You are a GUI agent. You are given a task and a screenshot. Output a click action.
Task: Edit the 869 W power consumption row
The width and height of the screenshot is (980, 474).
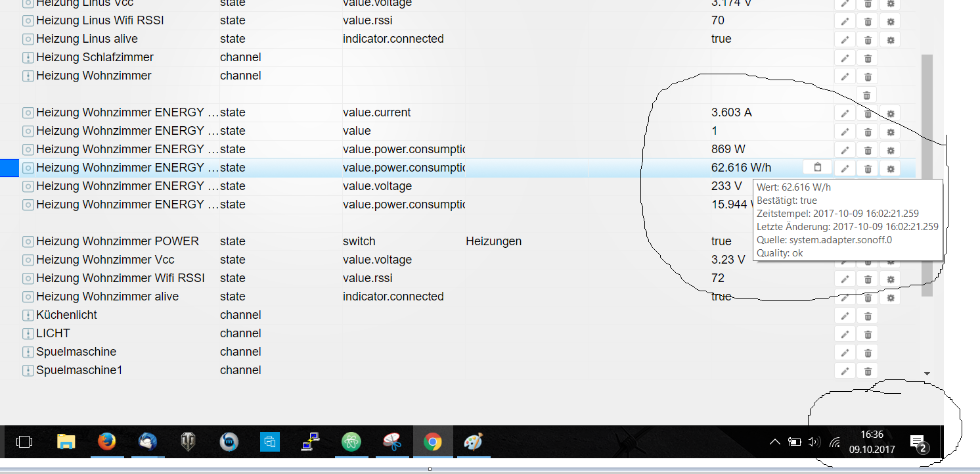(x=845, y=150)
